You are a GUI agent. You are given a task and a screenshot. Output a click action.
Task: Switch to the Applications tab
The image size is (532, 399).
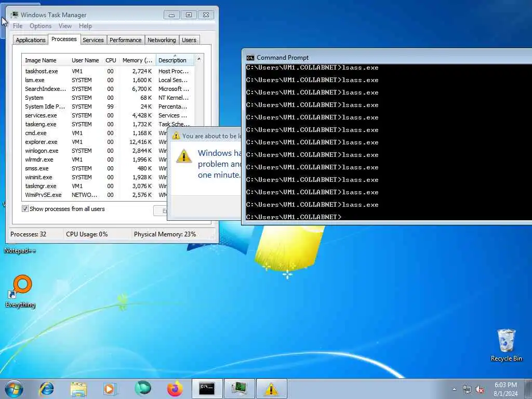tap(31, 40)
